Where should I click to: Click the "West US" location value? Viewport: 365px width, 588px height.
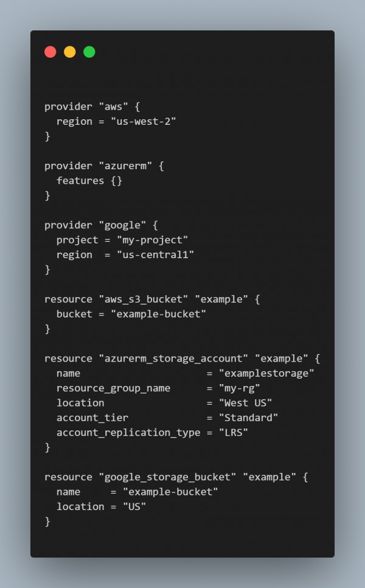coord(245,403)
